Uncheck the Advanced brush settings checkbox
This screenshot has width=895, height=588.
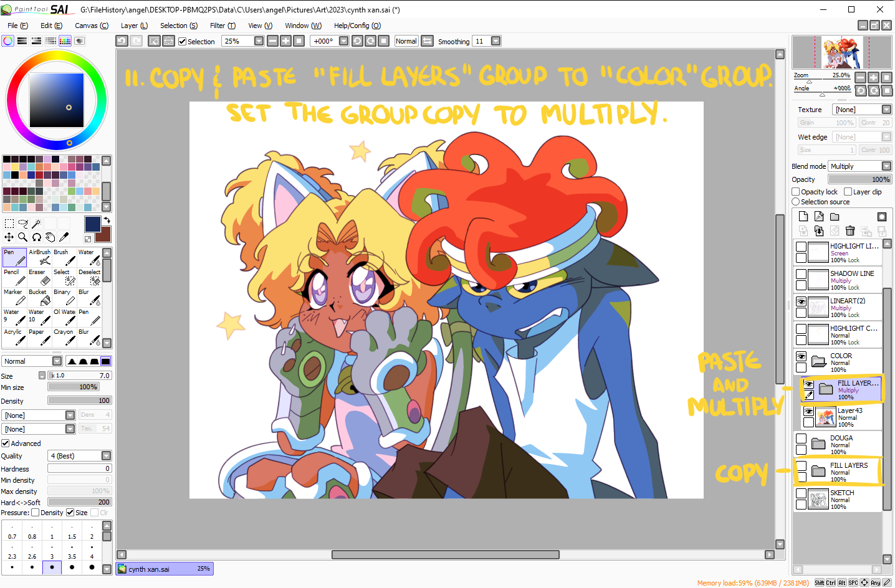(6, 443)
